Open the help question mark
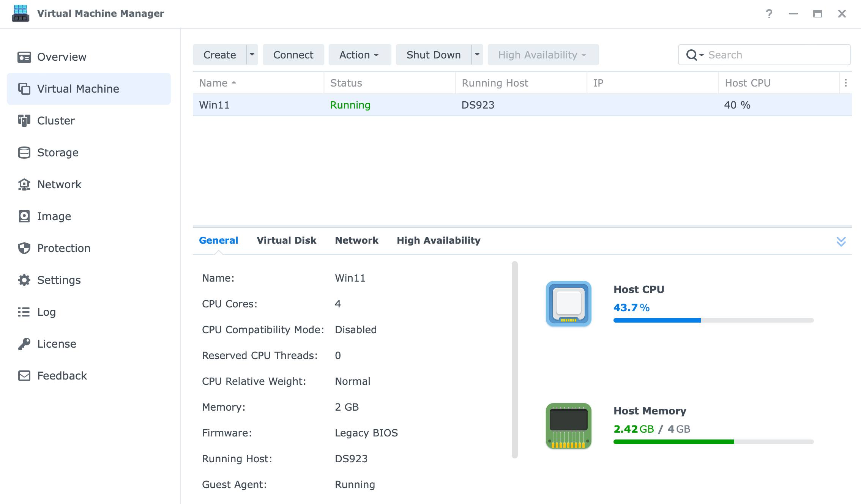 point(769,14)
